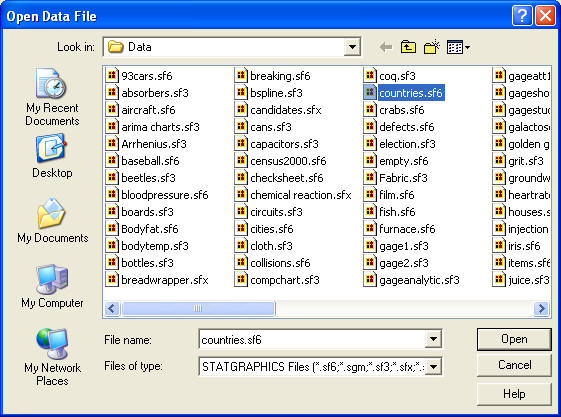Open the File name history dropdown
The image size is (561, 417).
click(x=433, y=339)
